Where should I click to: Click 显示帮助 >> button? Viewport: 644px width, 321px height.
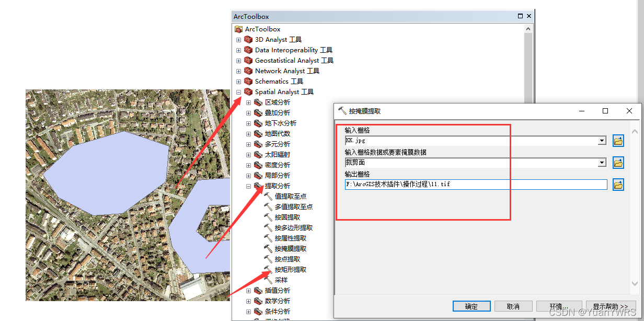[611, 306]
